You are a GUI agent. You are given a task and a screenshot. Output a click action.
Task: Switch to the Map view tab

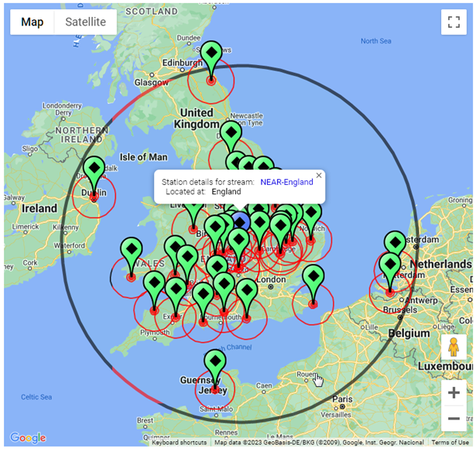pos(33,22)
